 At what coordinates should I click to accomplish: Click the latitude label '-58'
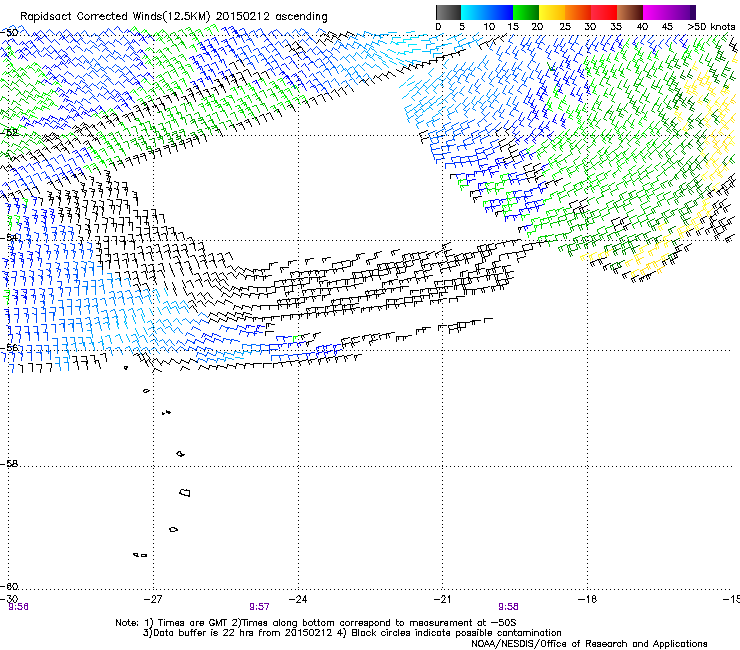[x=9, y=464]
